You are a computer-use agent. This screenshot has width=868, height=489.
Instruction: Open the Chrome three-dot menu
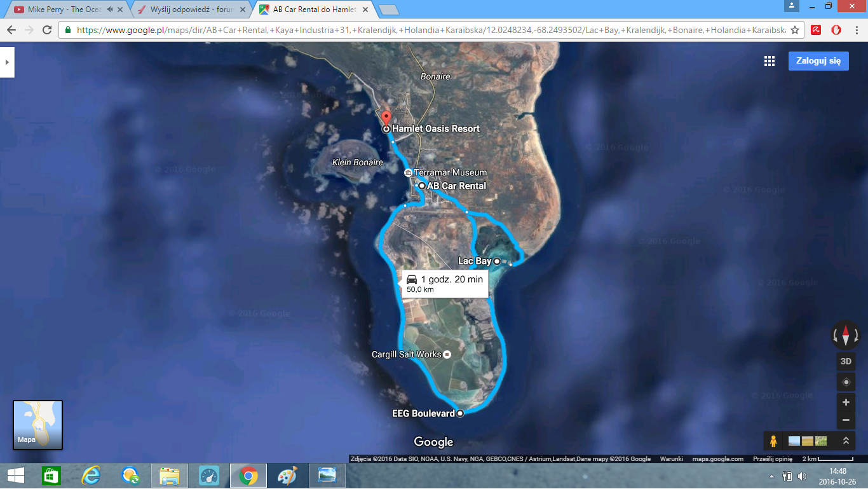(855, 30)
